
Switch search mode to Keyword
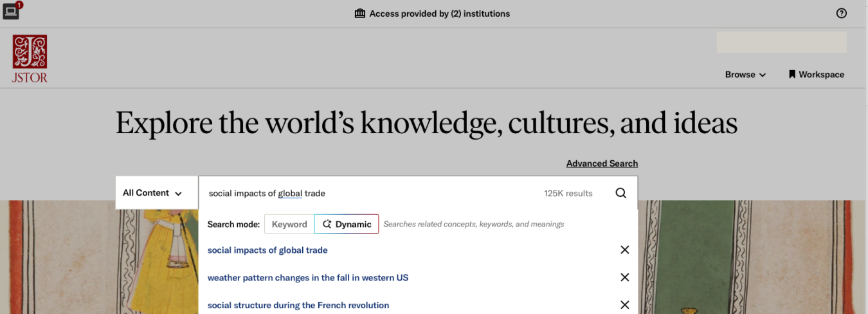289,224
